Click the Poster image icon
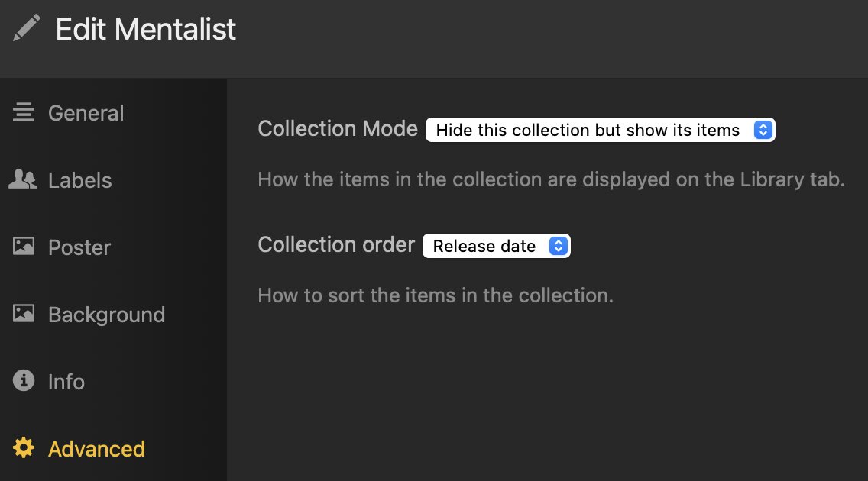This screenshot has width=868, height=481. (x=24, y=247)
